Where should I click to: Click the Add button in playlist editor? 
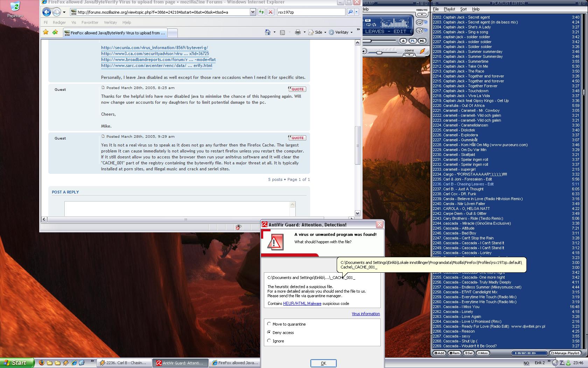pyautogui.click(x=439, y=353)
